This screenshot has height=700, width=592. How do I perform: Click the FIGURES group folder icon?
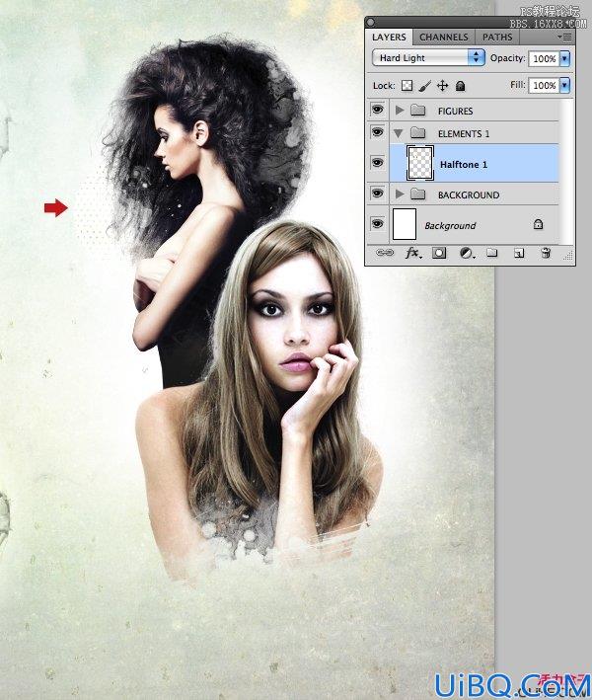[x=417, y=110]
